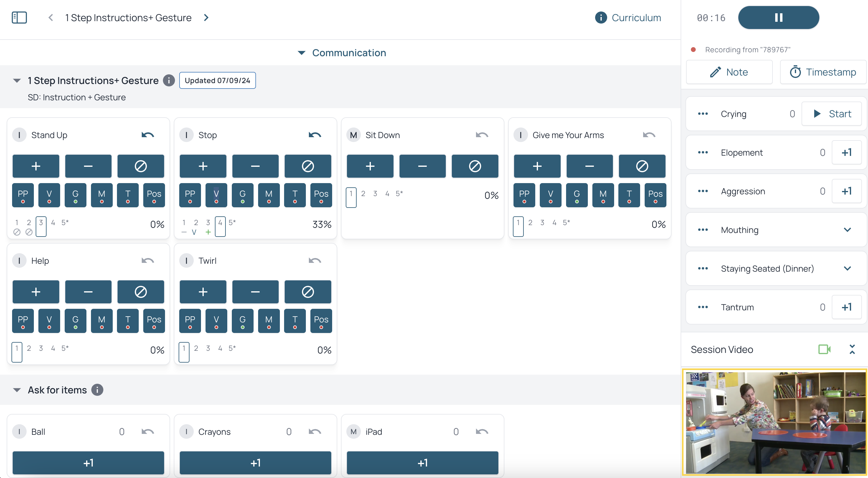Open options menu for Aggression
The height and width of the screenshot is (478, 868).
click(703, 191)
